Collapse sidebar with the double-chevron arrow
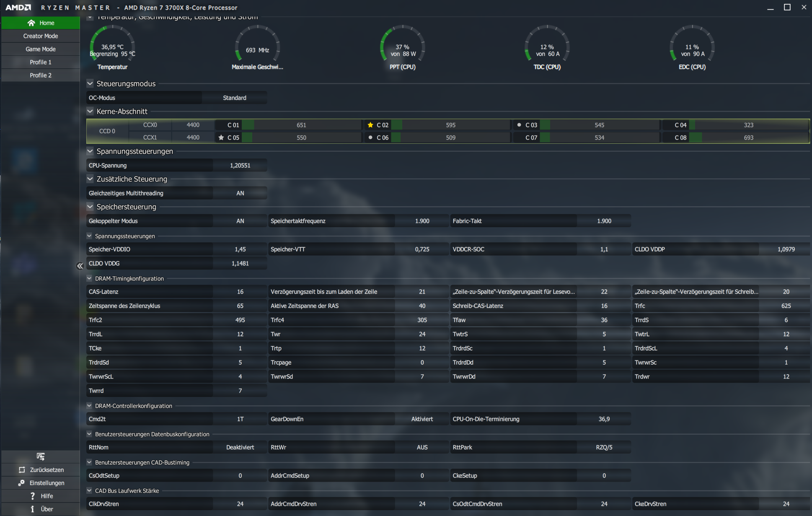Image resolution: width=812 pixels, height=516 pixels. [80, 266]
